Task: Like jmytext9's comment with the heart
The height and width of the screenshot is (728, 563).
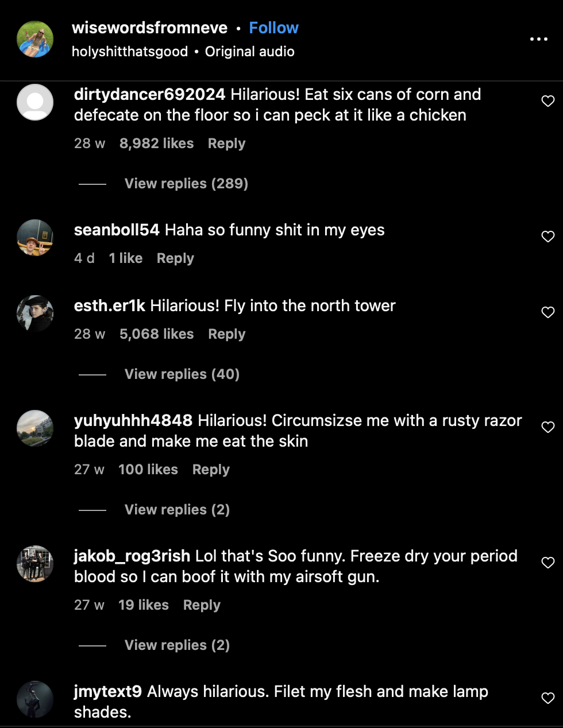Action: click(x=547, y=698)
